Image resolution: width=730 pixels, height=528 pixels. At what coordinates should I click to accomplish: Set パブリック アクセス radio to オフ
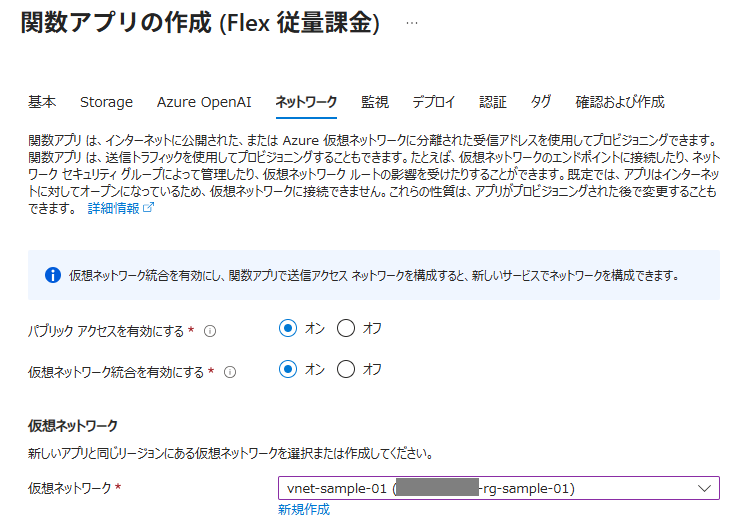pos(345,328)
